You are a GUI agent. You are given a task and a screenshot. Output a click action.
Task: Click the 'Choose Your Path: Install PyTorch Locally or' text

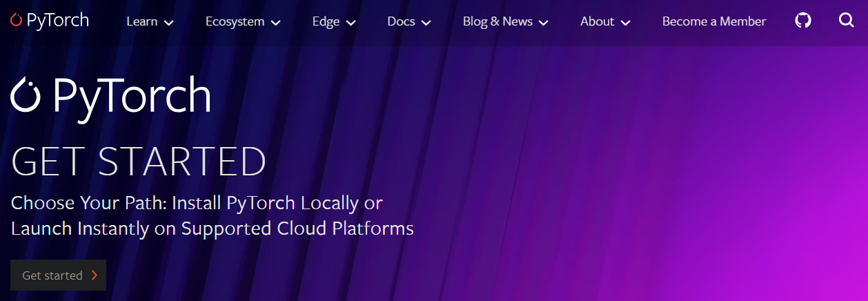click(197, 204)
